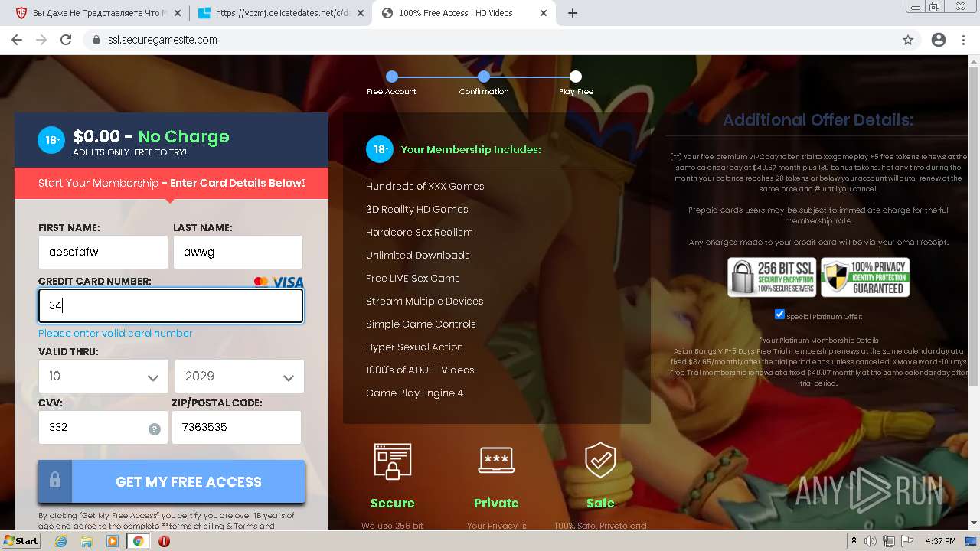This screenshot has height=551, width=980.
Task: Click the '$0.00 - No Charge' heading
Action: 151,136
